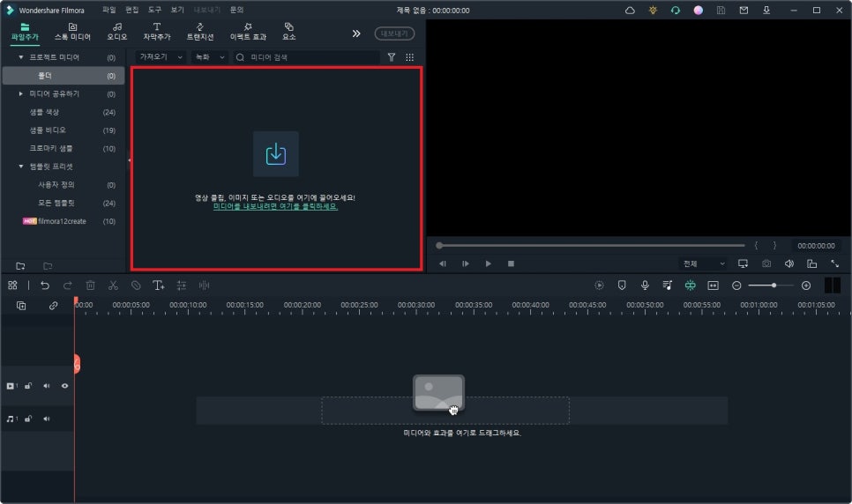Click the 내보내기 export button
Viewport: 852px width, 504px height.
pyautogui.click(x=394, y=33)
